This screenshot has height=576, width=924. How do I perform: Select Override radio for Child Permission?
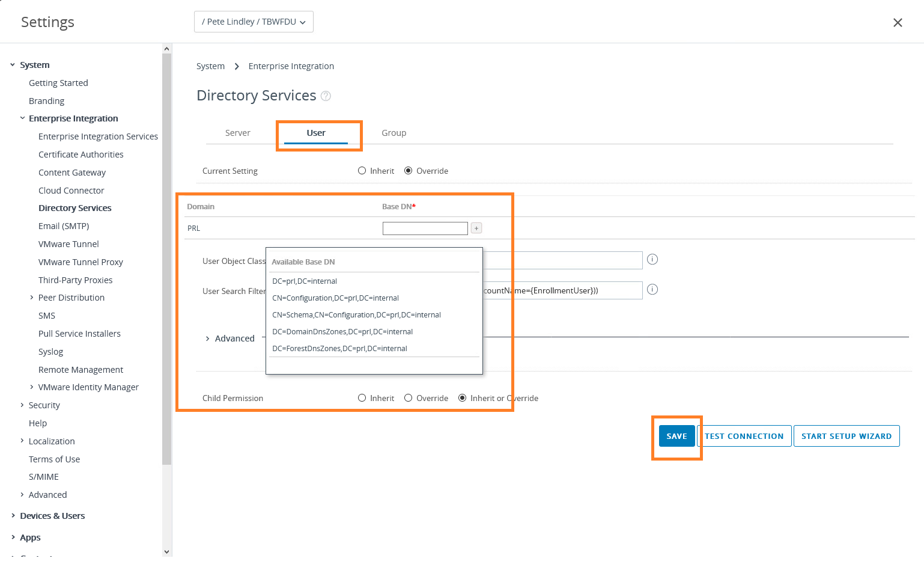pyautogui.click(x=409, y=398)
